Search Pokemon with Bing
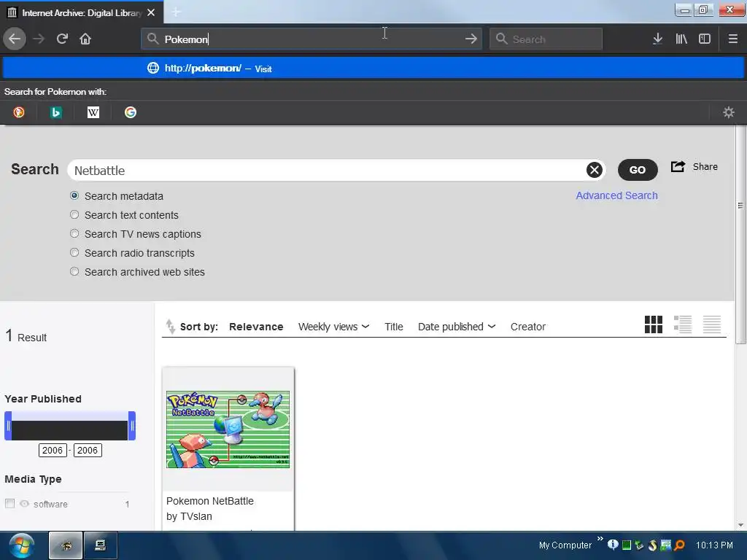The image size is (747, 560). tap(55, 112)
